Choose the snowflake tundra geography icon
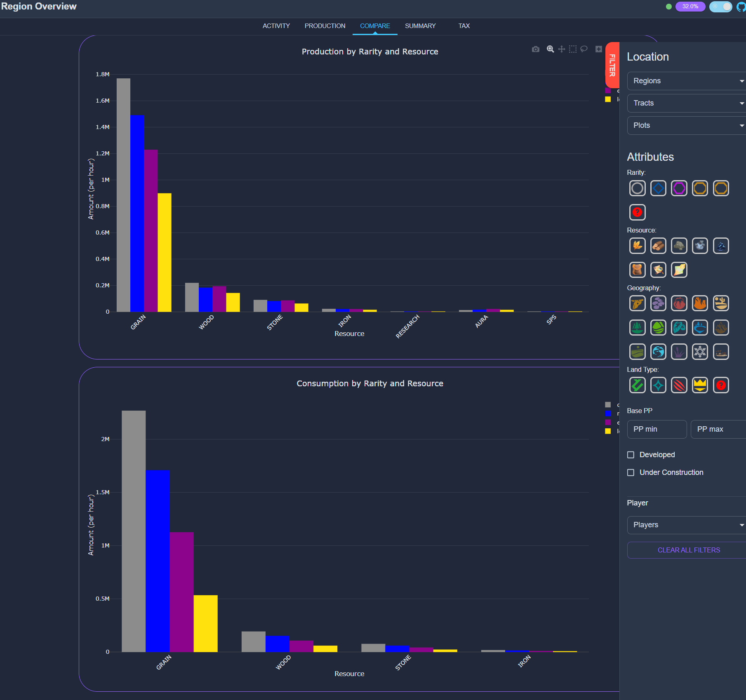 point(700,352)
